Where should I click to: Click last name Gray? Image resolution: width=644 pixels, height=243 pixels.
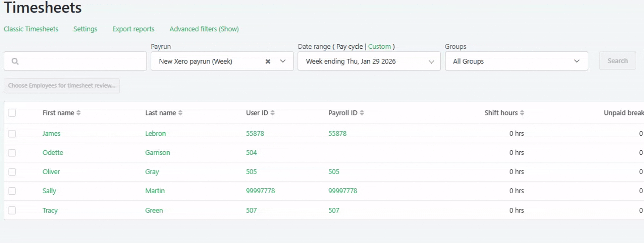tap(152, 172)
